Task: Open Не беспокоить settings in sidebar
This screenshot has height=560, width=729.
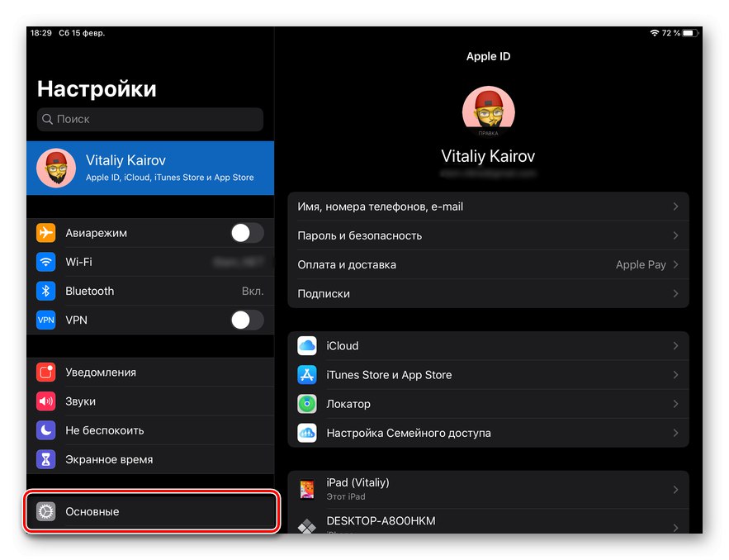Action: 150,430
